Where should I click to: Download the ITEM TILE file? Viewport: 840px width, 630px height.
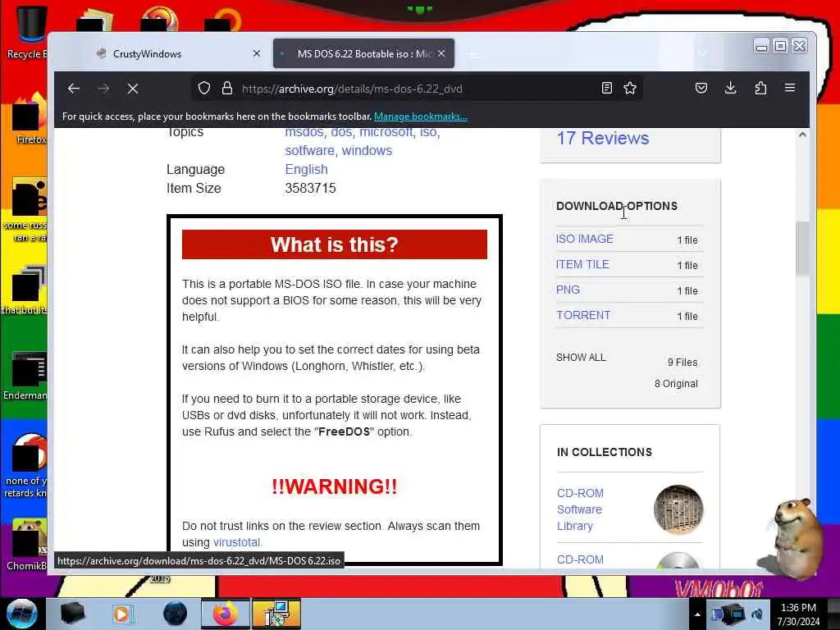tap(582, 264)
